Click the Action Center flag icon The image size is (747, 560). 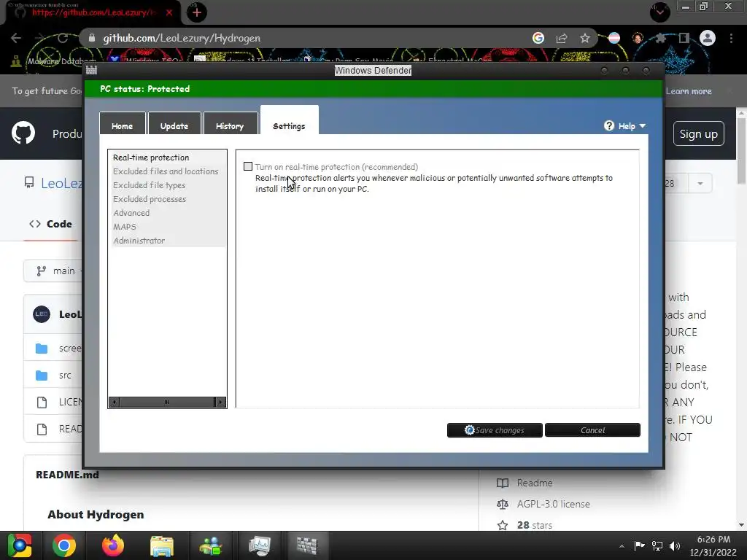[x=639, y=545]
